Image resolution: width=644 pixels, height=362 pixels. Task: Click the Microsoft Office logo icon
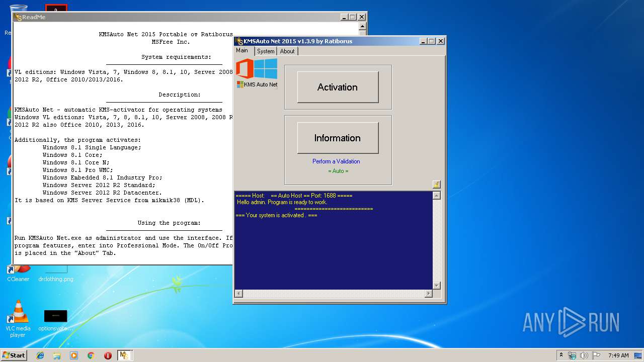pos(245,69)
